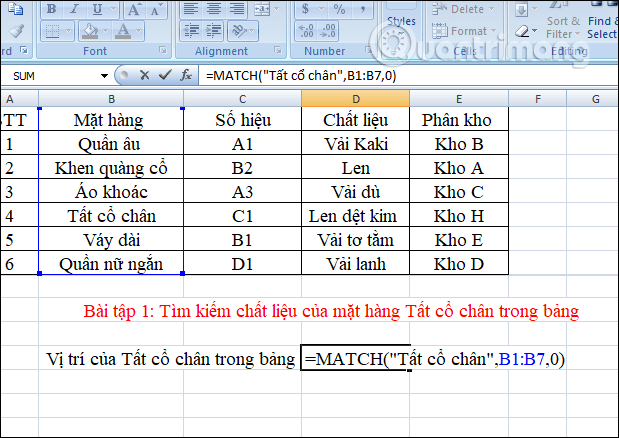Apply Comma Style format
619x438 pixels.
coord(362,9)
